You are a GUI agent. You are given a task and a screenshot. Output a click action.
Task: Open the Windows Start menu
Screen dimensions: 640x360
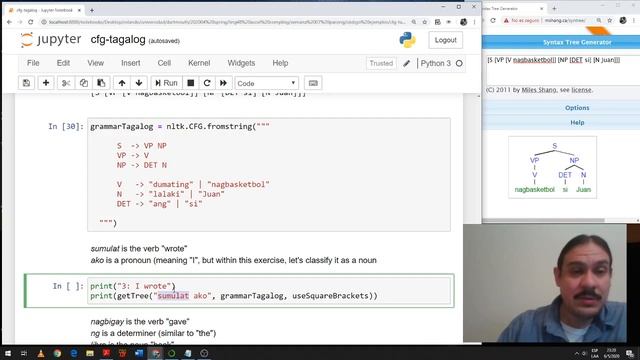(x=8, y=353)
